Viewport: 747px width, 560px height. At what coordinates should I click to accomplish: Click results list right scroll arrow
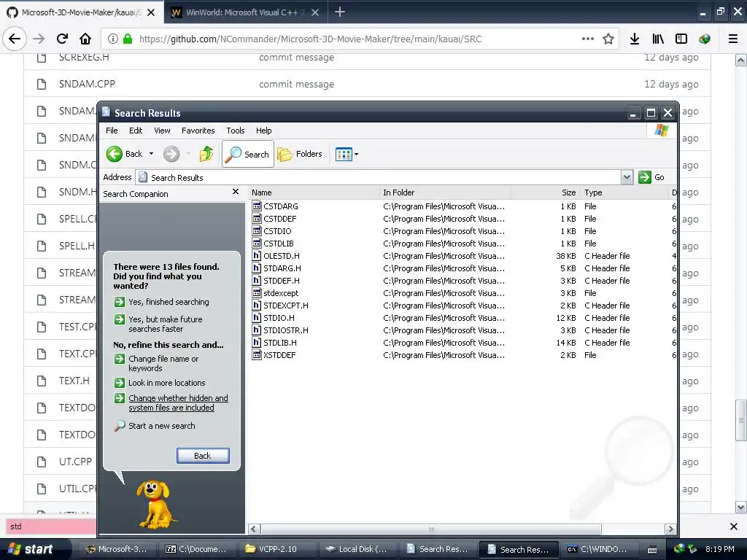pyautogui.click(x=670, y=529)
